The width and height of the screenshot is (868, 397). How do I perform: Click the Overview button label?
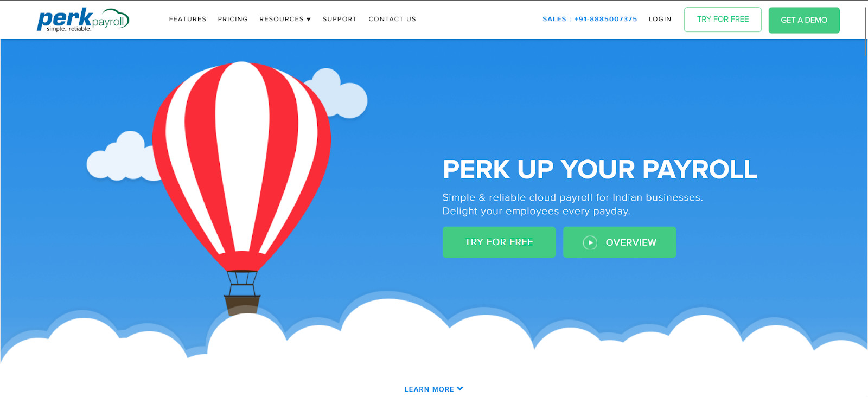click(x=631, y=242)
